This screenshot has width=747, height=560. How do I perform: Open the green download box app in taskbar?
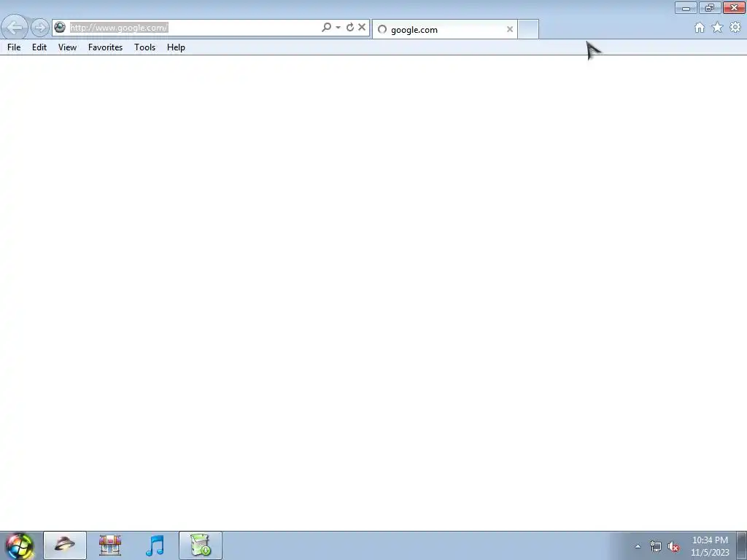[x=200, y=545]
